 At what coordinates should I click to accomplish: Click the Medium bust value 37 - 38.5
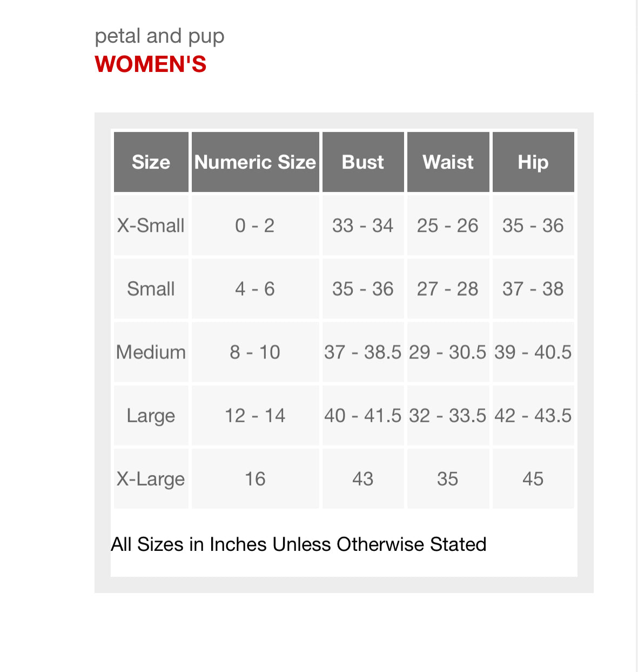coord(362,352)
